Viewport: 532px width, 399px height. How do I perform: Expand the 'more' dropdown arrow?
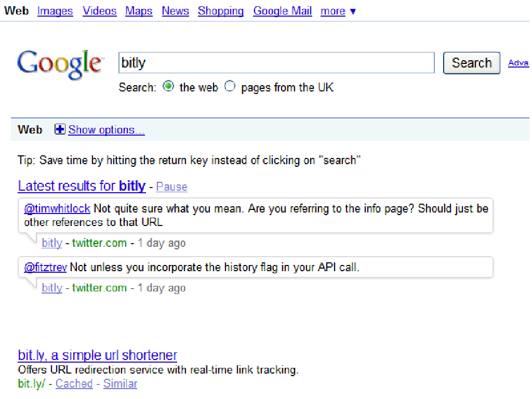(353, 11)
